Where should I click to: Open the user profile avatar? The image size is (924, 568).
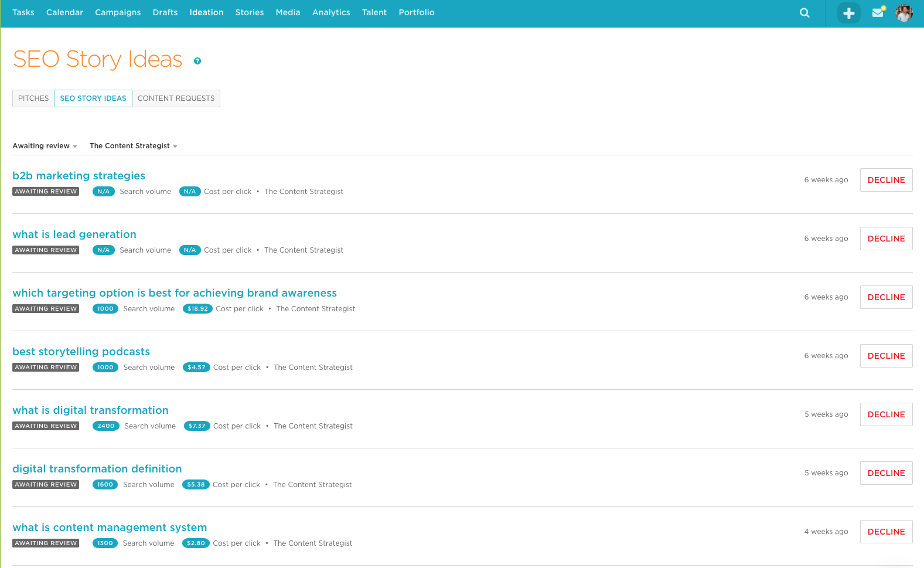pos(904,13)
